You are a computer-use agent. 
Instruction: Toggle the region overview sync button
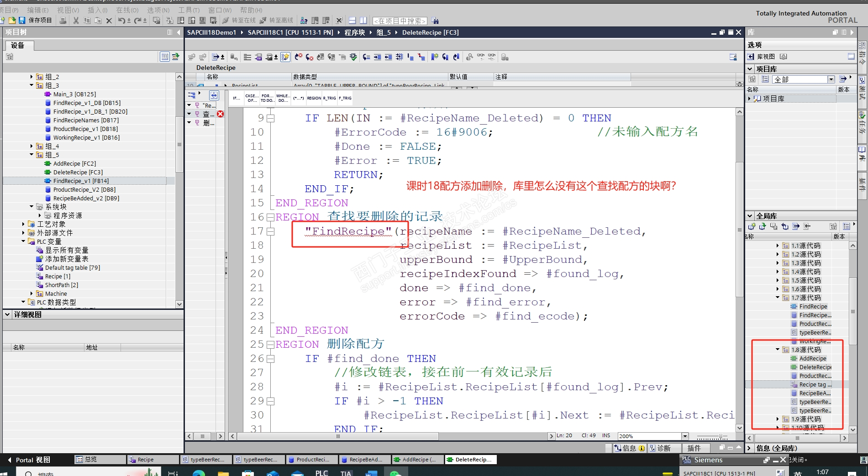(x=214, y=95)
